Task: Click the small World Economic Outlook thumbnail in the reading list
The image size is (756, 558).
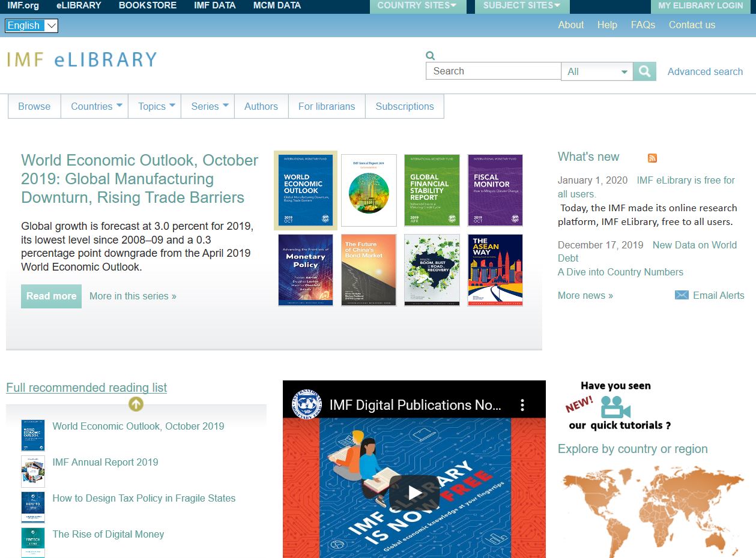Action: tap(33, 435)
